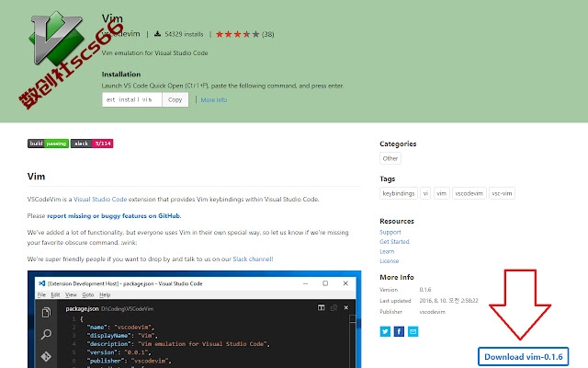The height and width of the screenshot is (368, 588).
Task: Select the vim tag
Action: point(441,193)
